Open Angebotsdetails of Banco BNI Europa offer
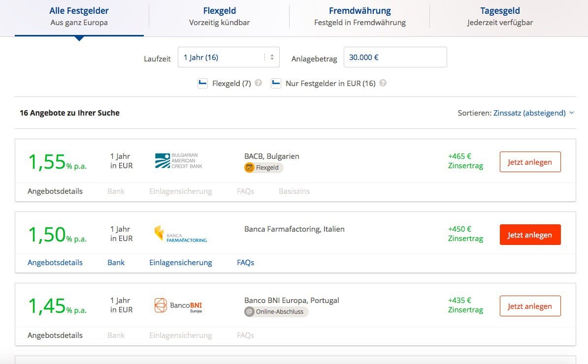Image resolution: width=588 pixels, height=364 pixels. tap(55, 335)
